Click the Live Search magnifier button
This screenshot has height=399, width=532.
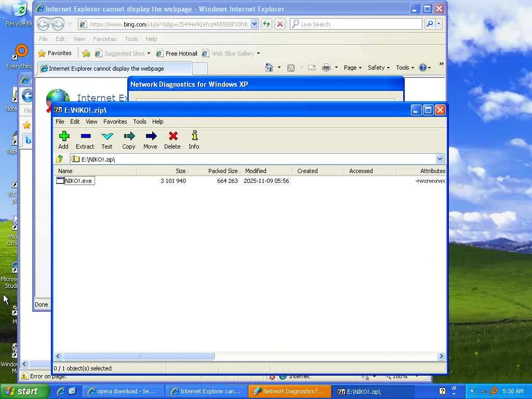click(430, 24)
